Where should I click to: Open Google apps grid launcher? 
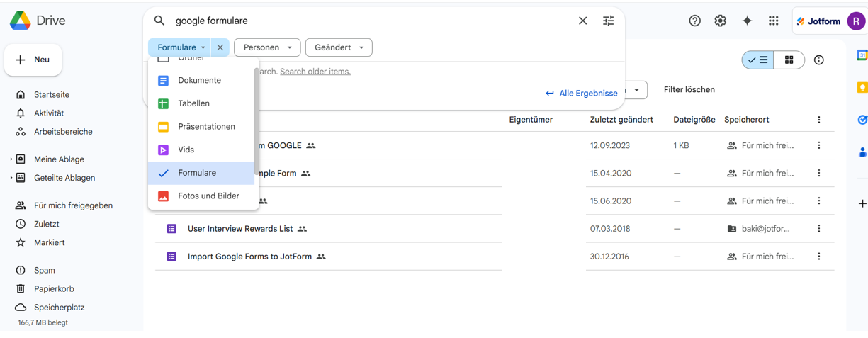pos(773,21)
